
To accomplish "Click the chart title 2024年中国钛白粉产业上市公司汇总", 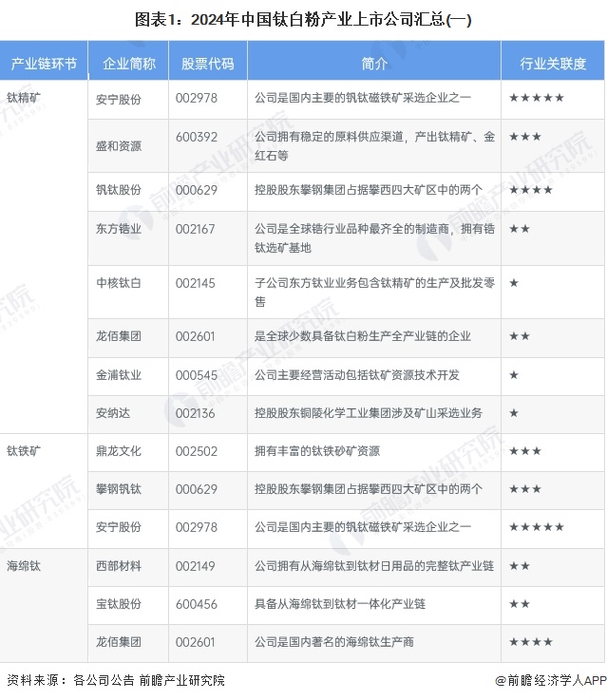I will click(303, 18).
